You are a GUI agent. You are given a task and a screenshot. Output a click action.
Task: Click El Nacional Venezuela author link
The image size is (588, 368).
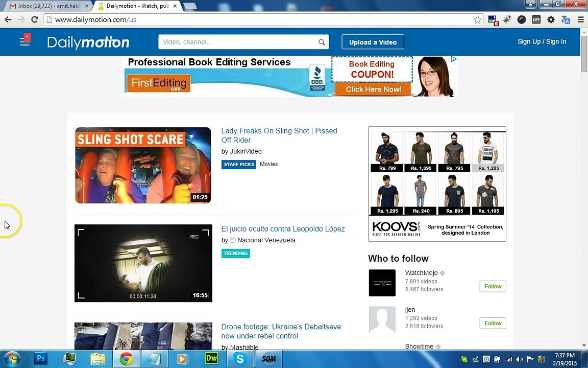coord(262,240)
